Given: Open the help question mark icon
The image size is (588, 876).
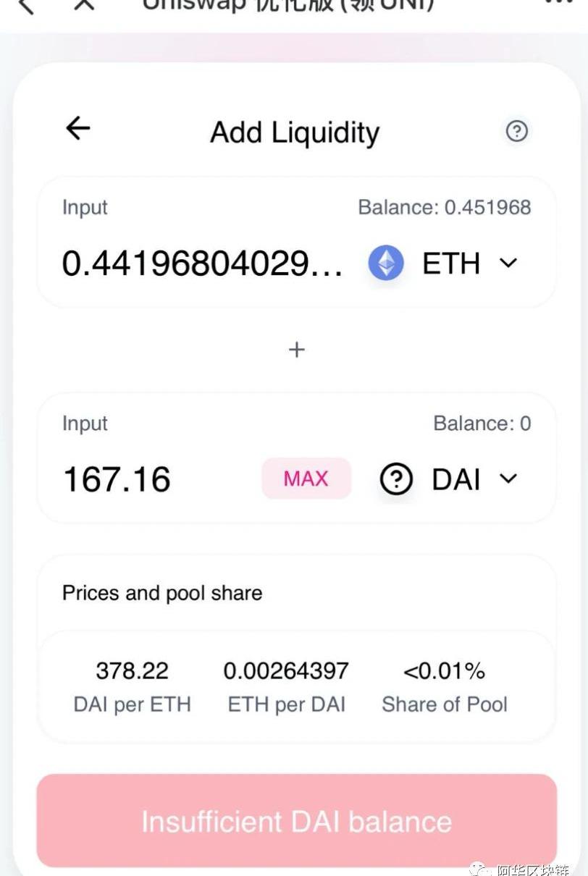Looking at the screenshot, I should pos(516,131).
